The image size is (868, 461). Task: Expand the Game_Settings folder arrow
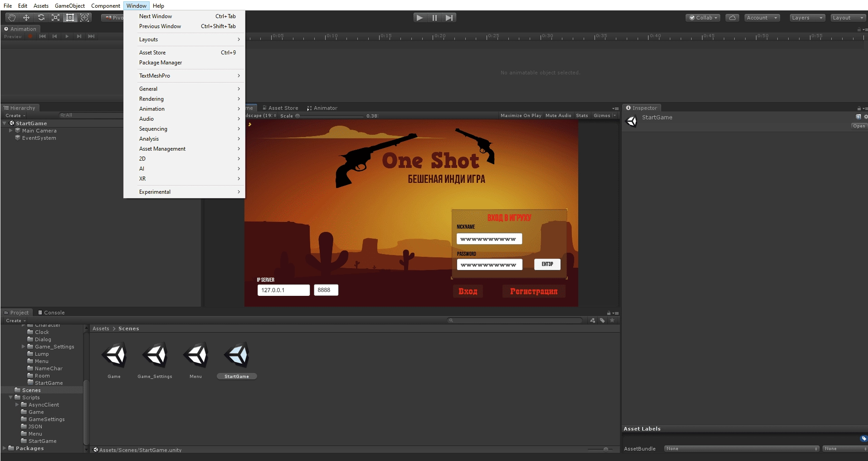(x=24, y=347)
